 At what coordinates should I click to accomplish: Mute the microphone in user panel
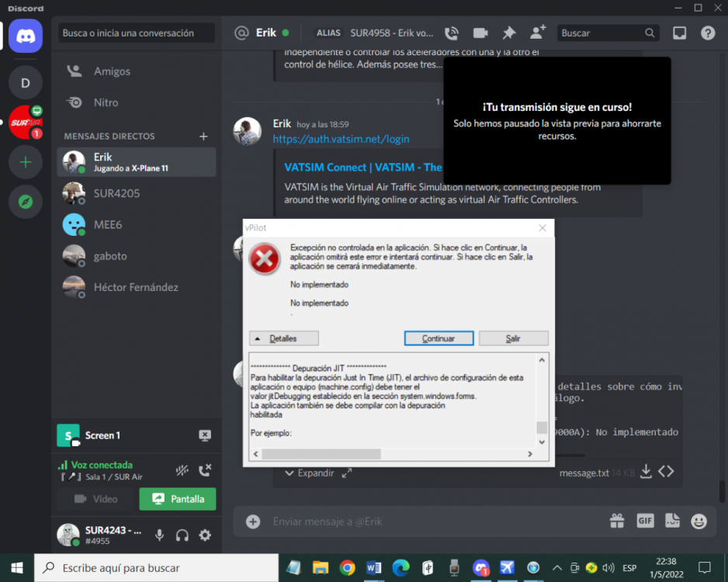(159, 535)
